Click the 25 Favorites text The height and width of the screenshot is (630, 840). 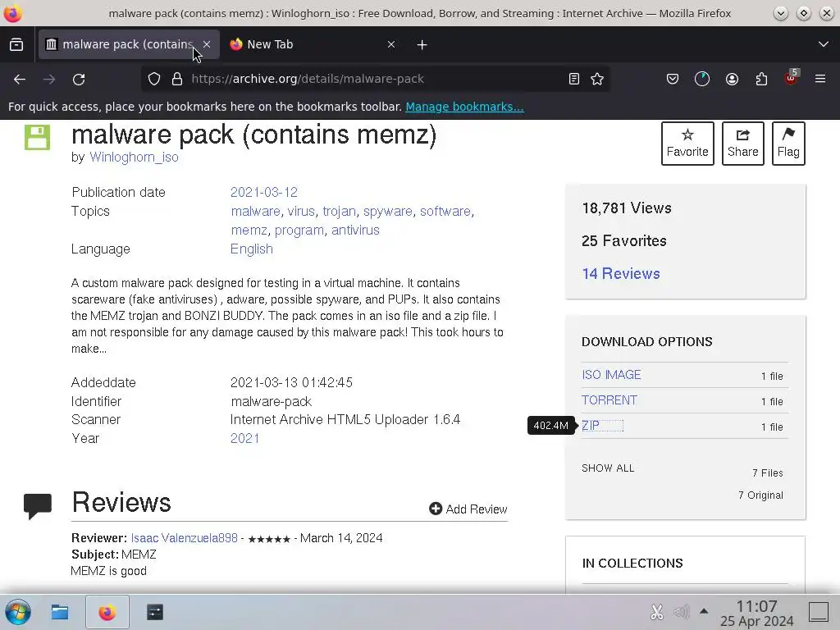click(624, 240)
